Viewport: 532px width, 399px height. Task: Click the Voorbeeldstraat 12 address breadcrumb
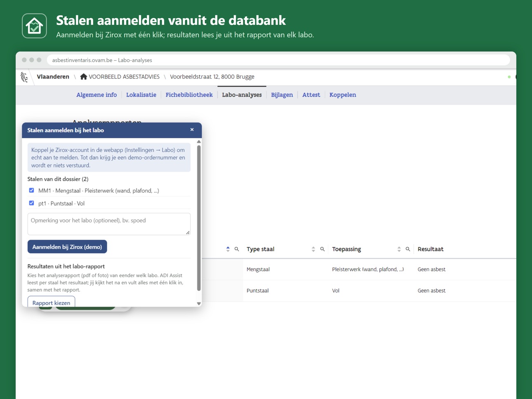[212, 77]
